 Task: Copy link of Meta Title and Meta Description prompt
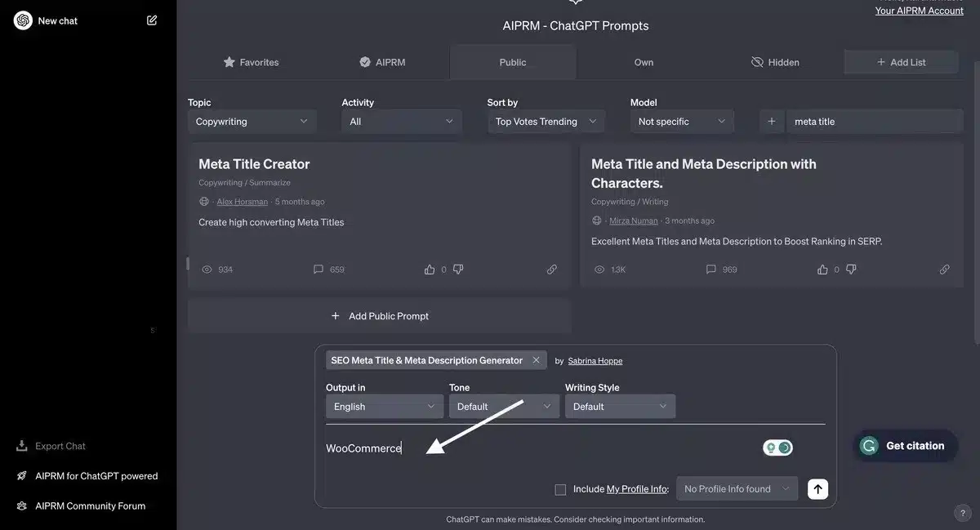(x=945, y=269)
